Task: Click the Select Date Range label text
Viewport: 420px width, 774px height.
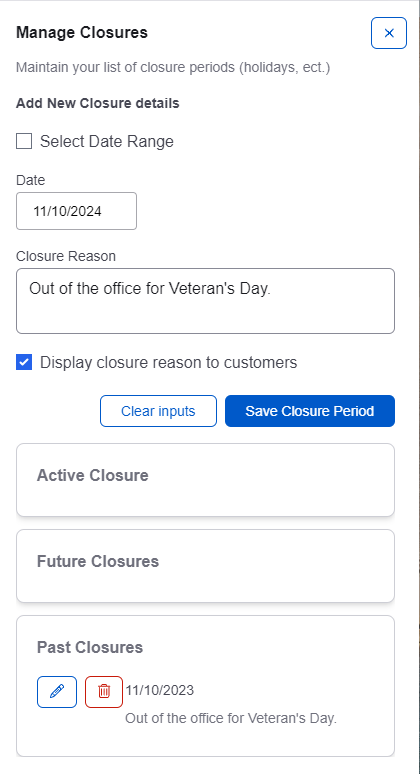Action: 107,142
